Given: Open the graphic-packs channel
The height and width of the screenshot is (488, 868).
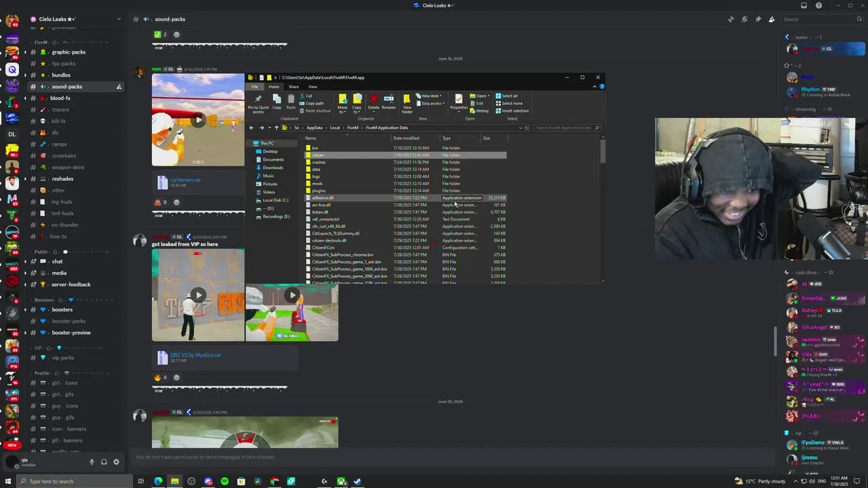Looking at the screenshot, I should click(68, 52).
